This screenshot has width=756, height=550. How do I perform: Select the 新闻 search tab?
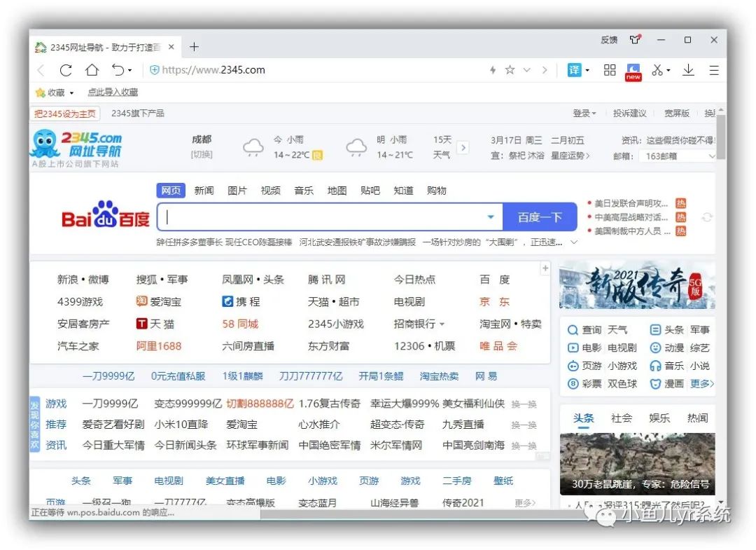[x=204, y=191]
